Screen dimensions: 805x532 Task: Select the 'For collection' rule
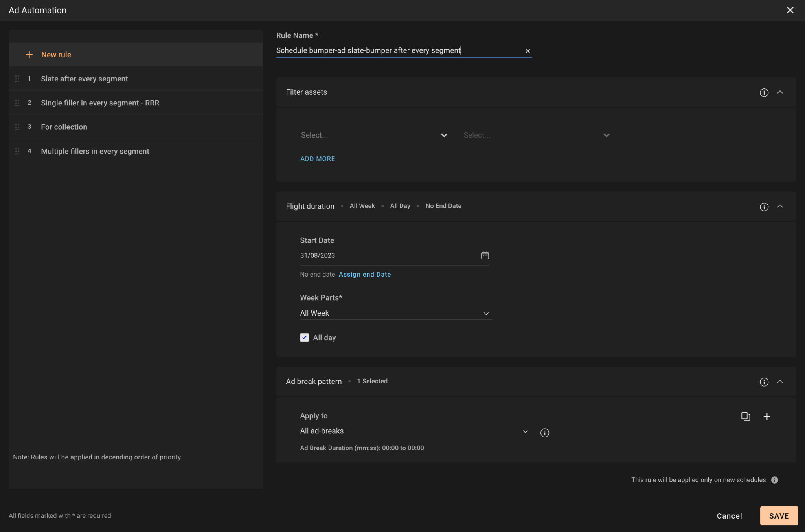(64, 127)
